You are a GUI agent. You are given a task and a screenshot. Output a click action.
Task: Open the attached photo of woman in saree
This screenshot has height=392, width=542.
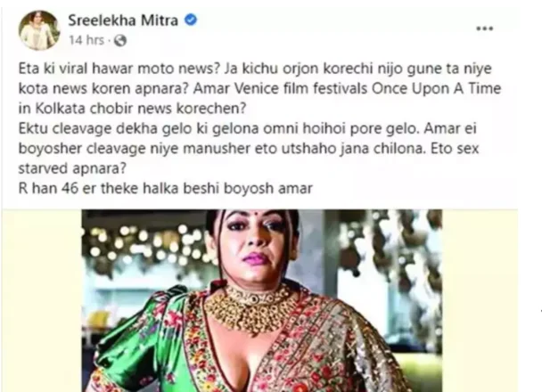click(262, 300)
